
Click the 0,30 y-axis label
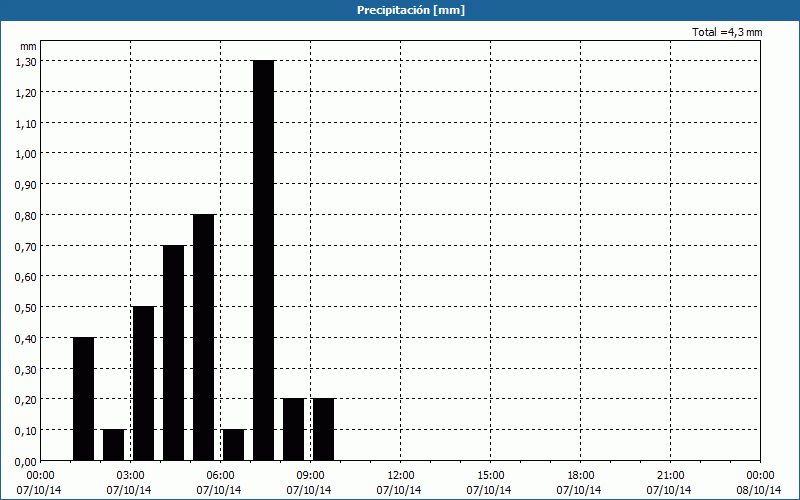(26, 369)
